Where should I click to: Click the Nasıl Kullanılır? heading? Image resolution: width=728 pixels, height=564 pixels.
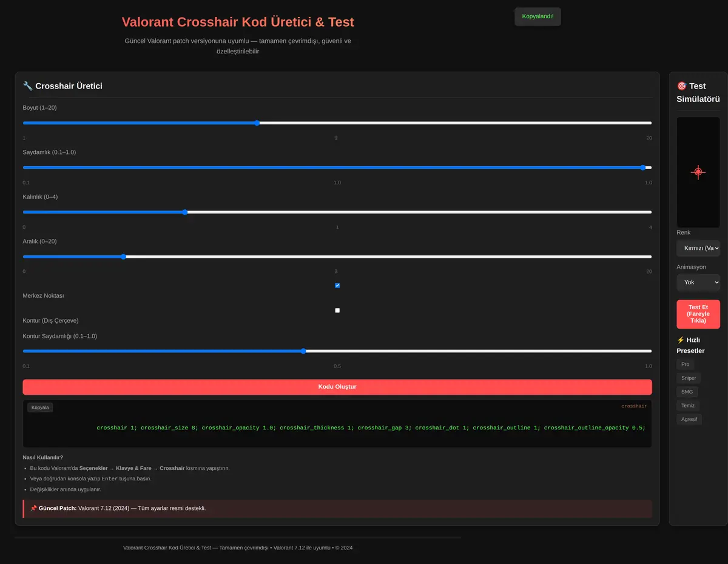[42, 457]
